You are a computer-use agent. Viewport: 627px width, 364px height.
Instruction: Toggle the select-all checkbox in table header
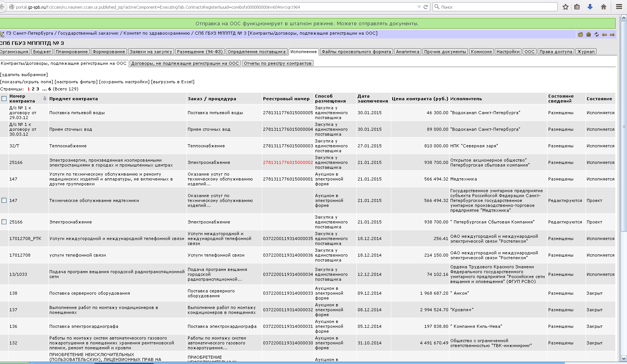4,99
